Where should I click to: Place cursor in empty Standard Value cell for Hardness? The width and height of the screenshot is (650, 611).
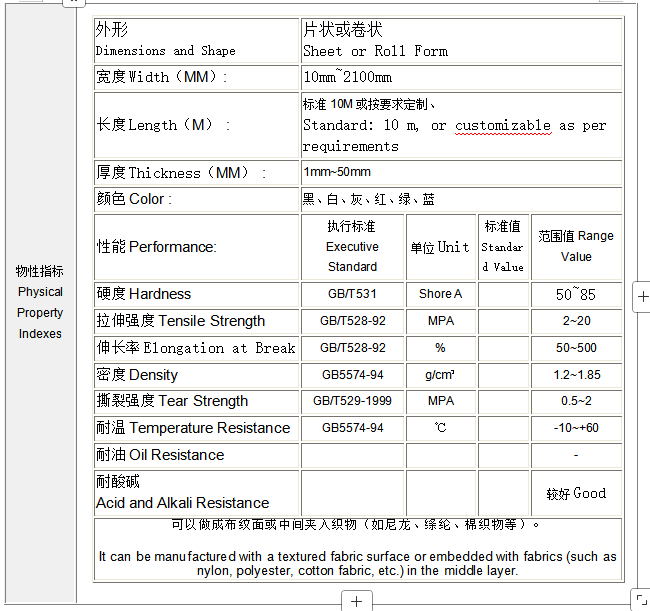click(x=503, y=294)
